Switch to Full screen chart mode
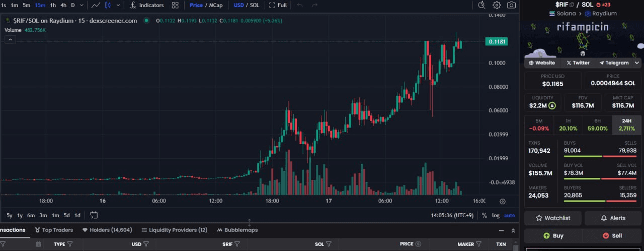 point(278,5)
